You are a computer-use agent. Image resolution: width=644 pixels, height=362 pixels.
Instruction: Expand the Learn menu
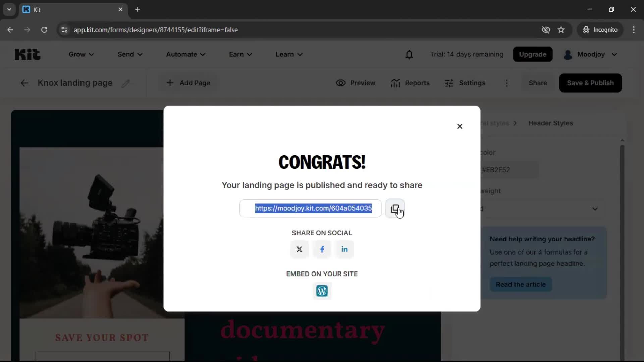289,54
